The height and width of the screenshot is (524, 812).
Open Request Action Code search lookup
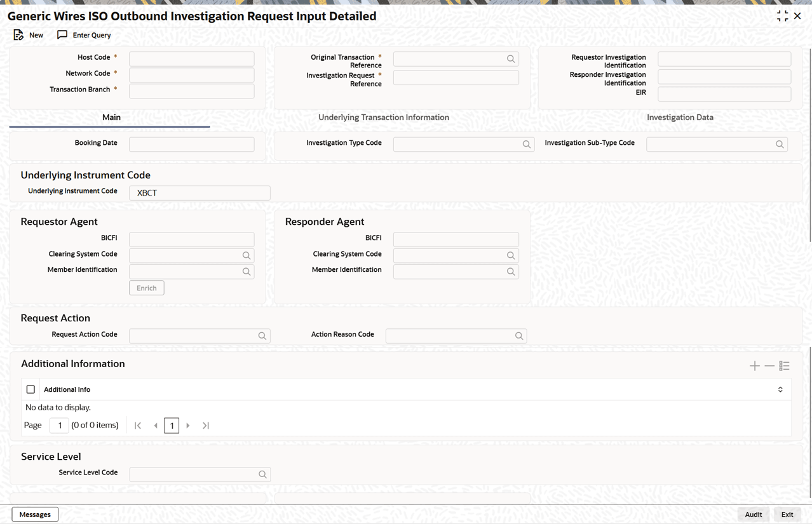click(262, 336)
